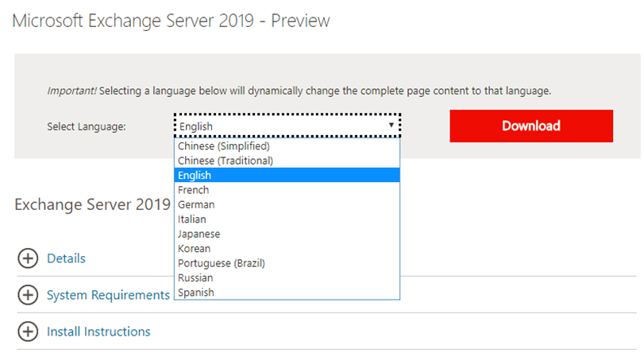Open the System Requirements link
The width and height of the screenshot is (644, 353).
(x=108, y=295)
